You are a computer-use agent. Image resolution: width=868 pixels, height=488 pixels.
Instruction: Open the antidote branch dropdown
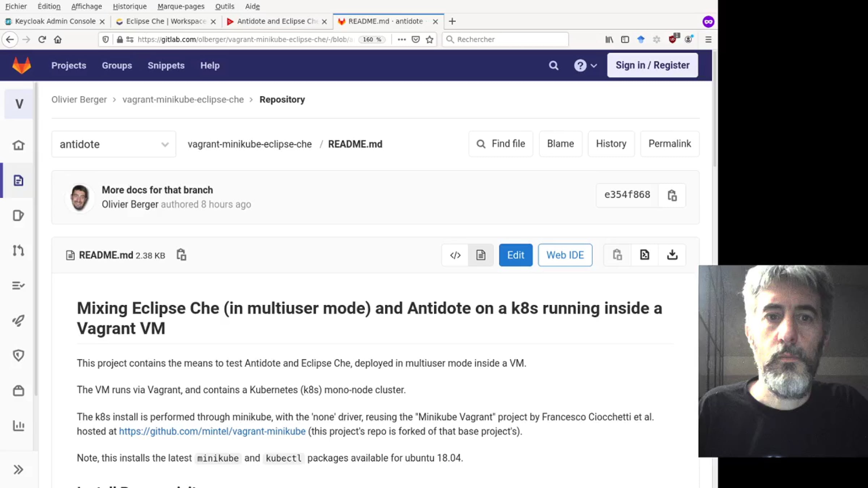[x=114, y=144]
